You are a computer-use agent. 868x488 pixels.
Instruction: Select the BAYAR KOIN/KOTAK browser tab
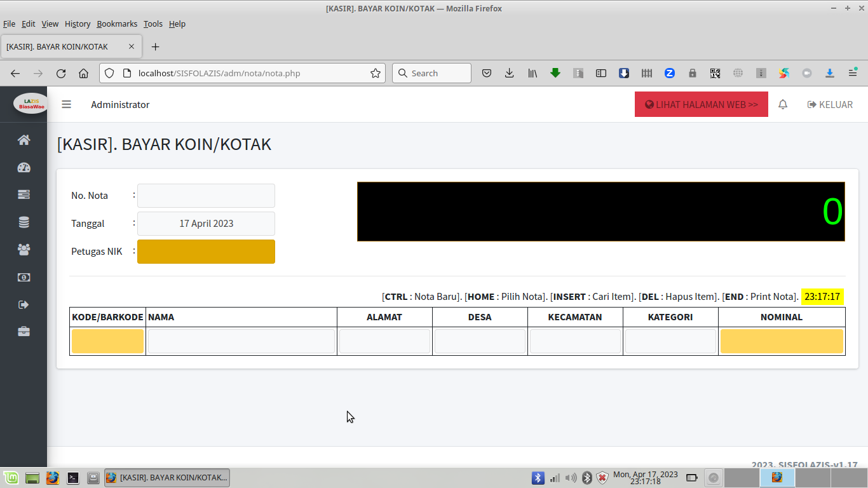tap(71, 46)
